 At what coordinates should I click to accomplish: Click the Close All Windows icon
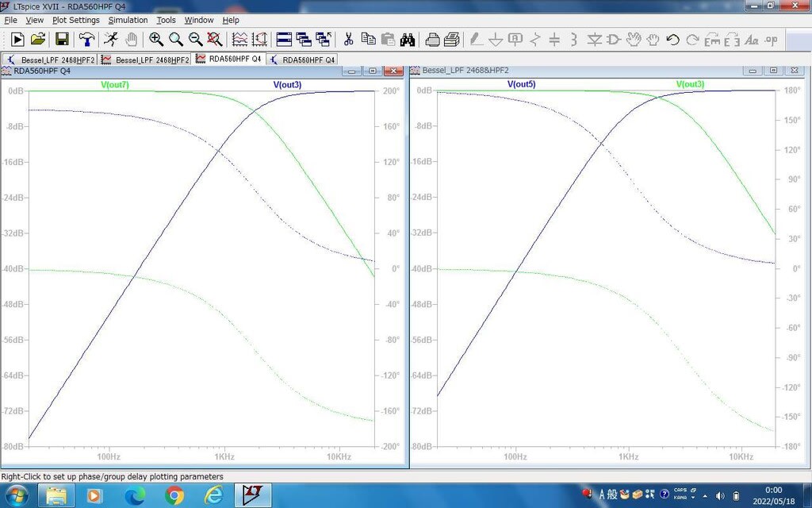pos(324,40)
